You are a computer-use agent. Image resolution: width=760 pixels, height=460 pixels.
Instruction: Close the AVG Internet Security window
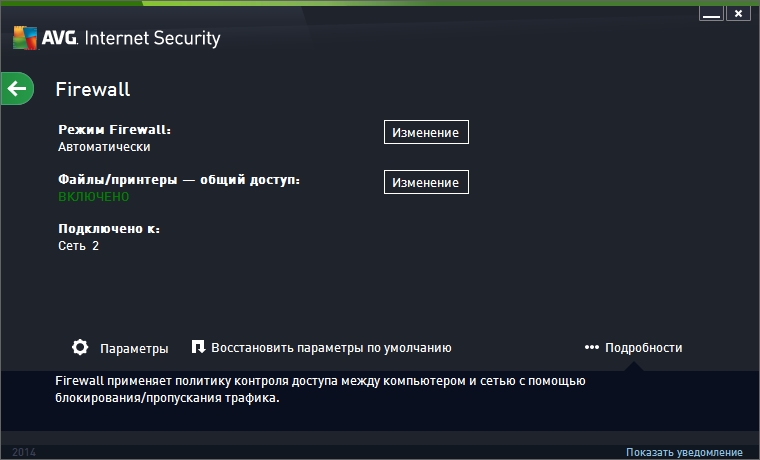tap(738, 14)
